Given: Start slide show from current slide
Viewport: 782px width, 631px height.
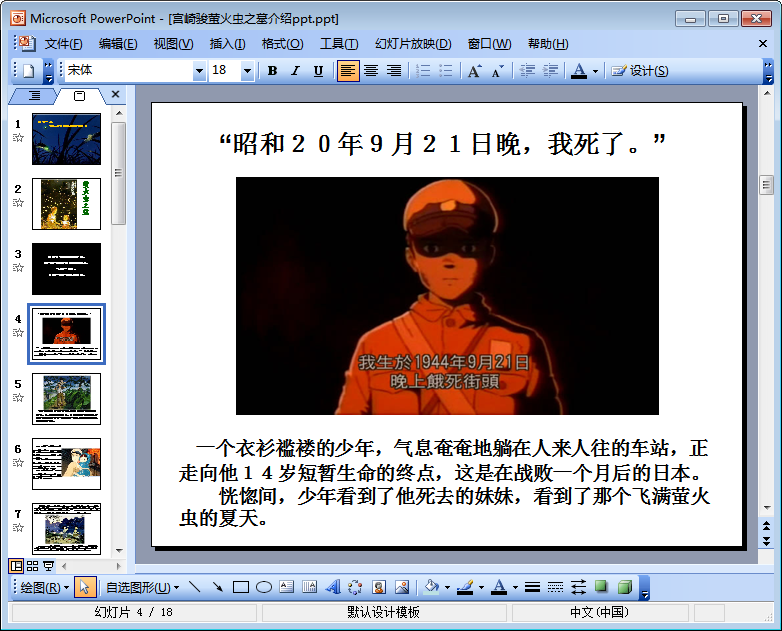Looking at the screenshot, I should [x=48, y=566].
